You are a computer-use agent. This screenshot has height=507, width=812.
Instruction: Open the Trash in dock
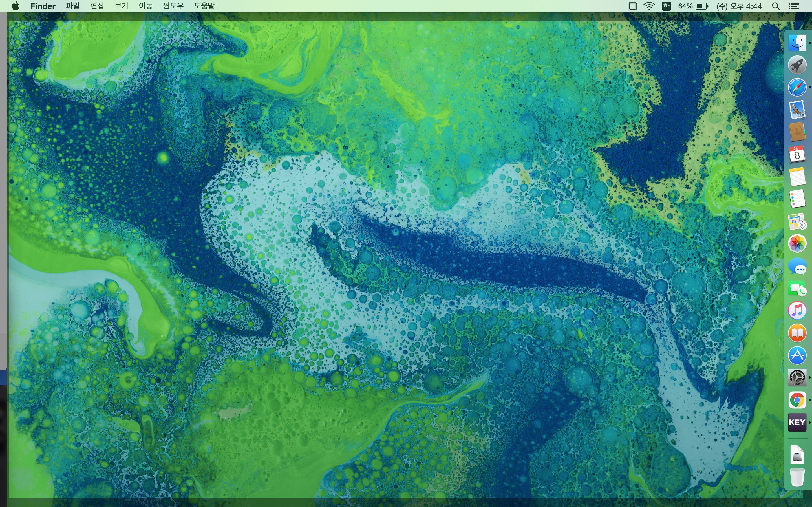pyautogui.click(x=797, y=477)
